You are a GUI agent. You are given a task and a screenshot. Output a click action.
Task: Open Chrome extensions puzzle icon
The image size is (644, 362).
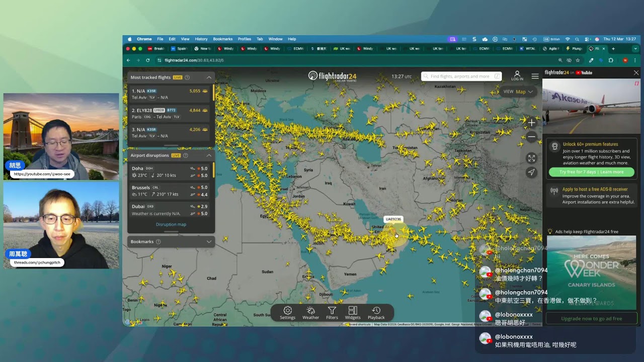pyautogui.click(x=611, y=60)
